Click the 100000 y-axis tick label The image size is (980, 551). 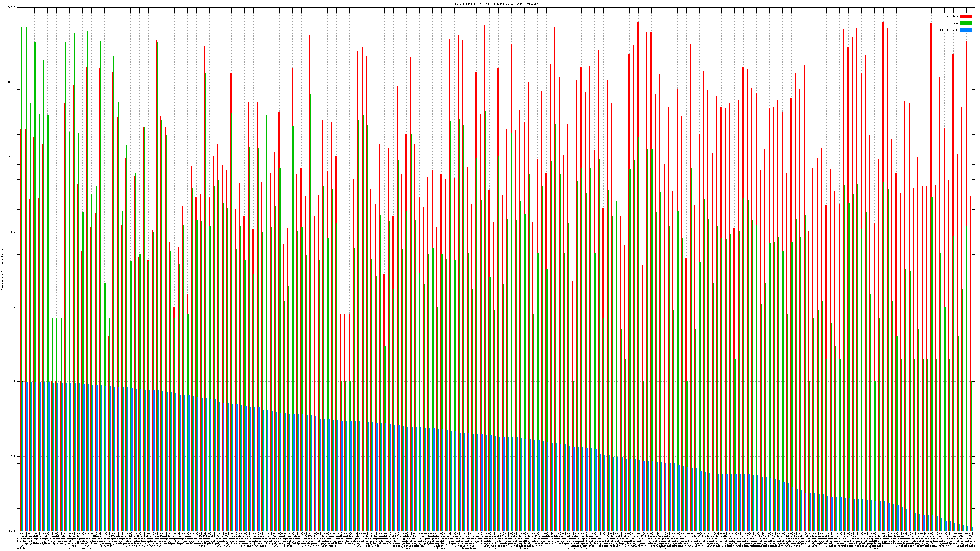point(11,8)
